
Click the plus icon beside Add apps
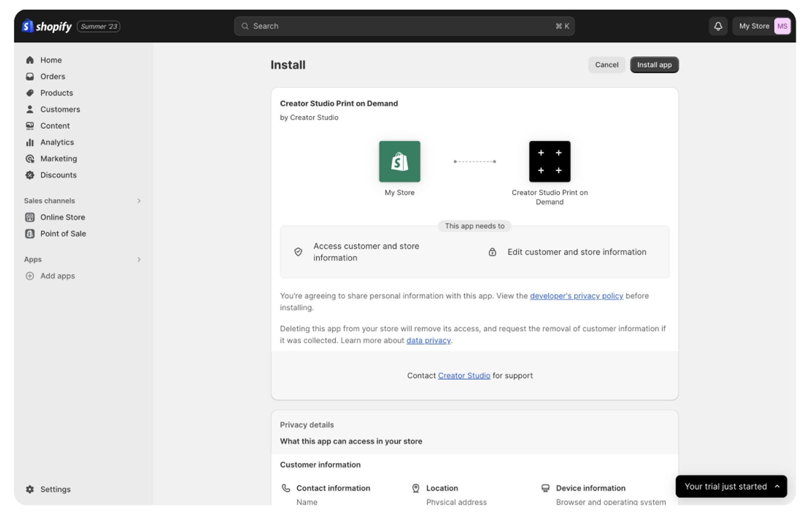tap(30, 276)
